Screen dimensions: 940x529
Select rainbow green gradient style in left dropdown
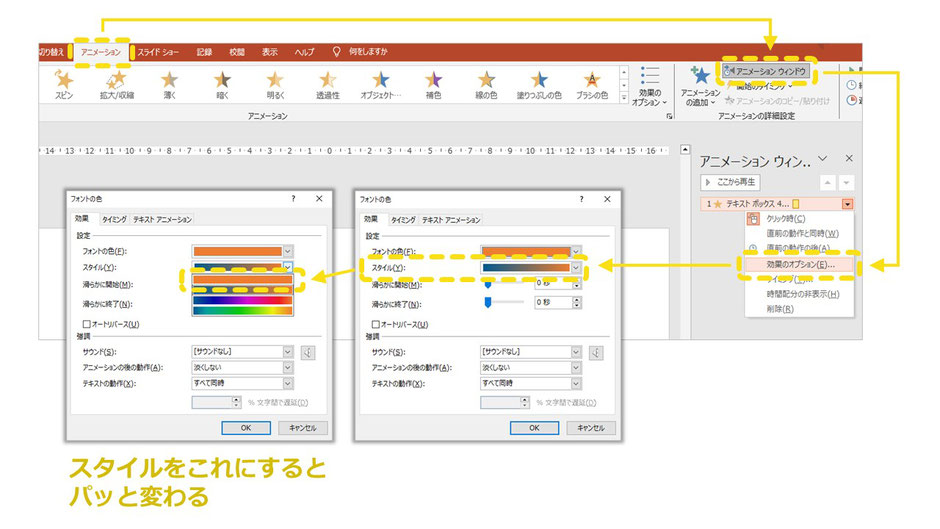[242, 310]
